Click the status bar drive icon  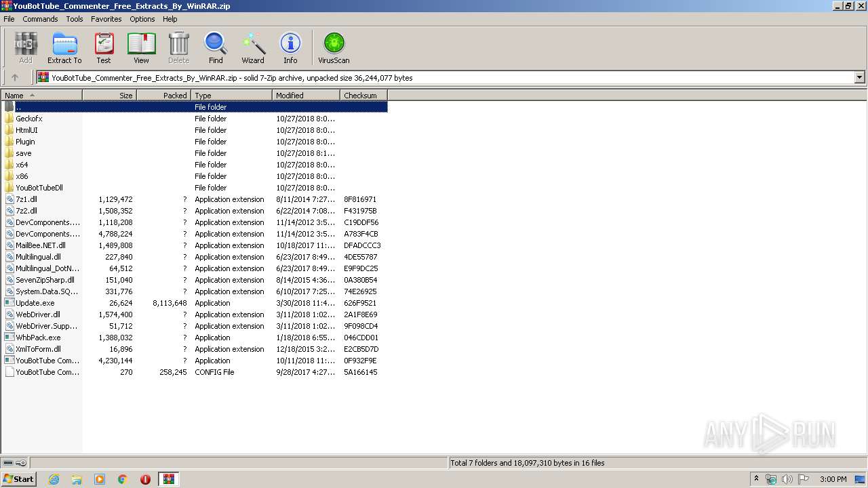[8, 463]
